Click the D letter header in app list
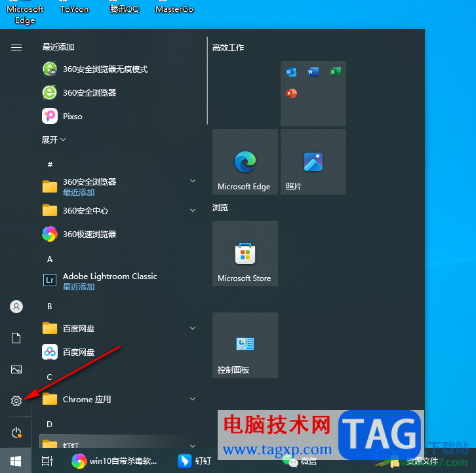This screenshot has height=473, width=476. (x=50, y=424)
